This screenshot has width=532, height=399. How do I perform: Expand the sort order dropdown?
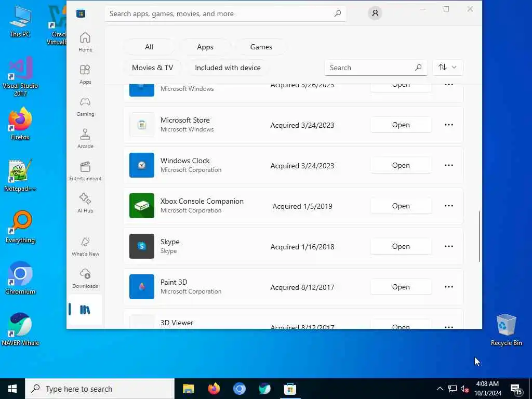point(447,68)
